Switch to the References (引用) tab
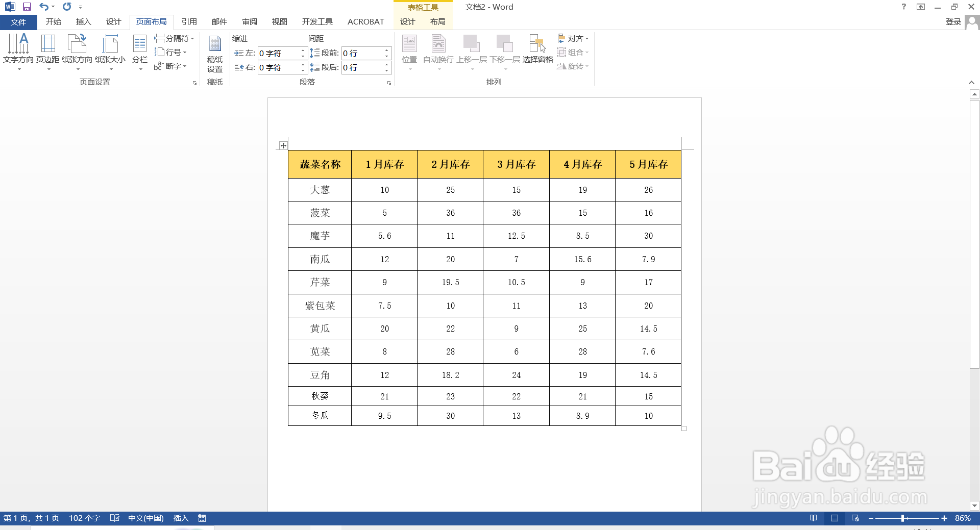The width and height of the screenshot is (980, 530). point(189,22)
